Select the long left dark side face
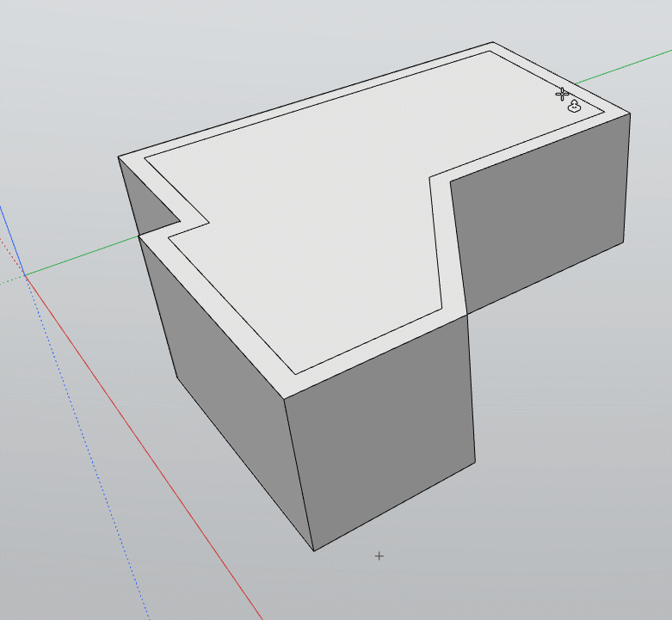 [x=227, y=385]
